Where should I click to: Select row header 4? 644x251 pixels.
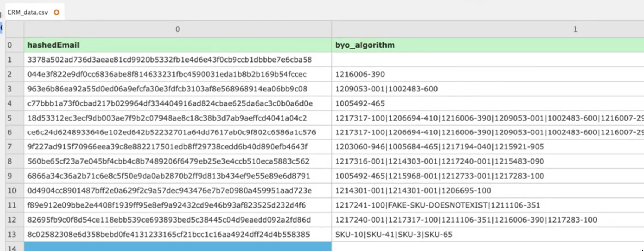pyautogui.click(x=15, y=103)
